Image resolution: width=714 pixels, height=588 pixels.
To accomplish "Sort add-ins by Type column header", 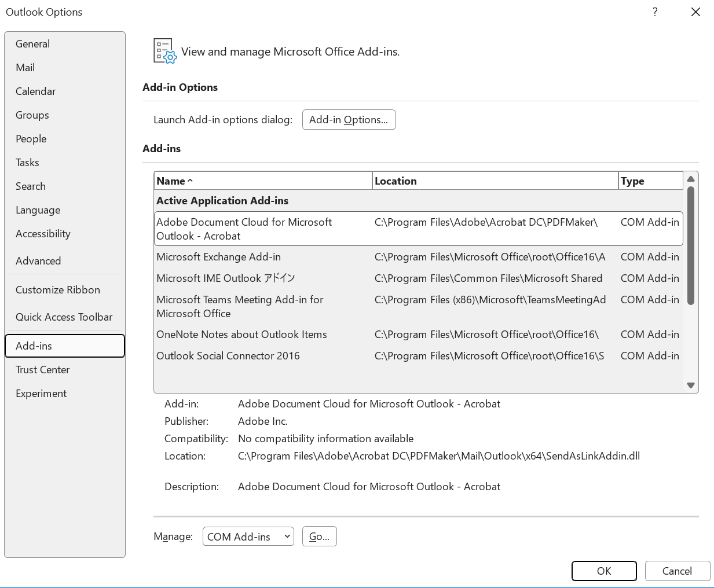I will click(x=650, y=181).
